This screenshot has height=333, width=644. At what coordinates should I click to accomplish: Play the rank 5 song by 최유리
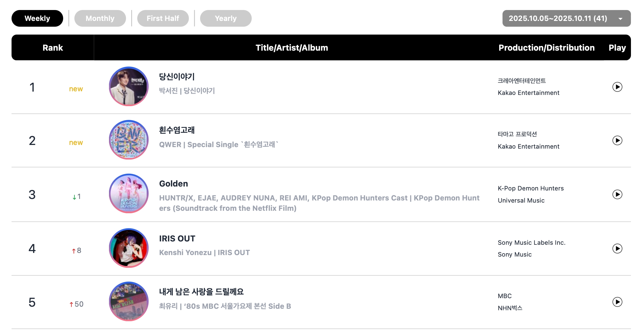(x=617, y=302)
